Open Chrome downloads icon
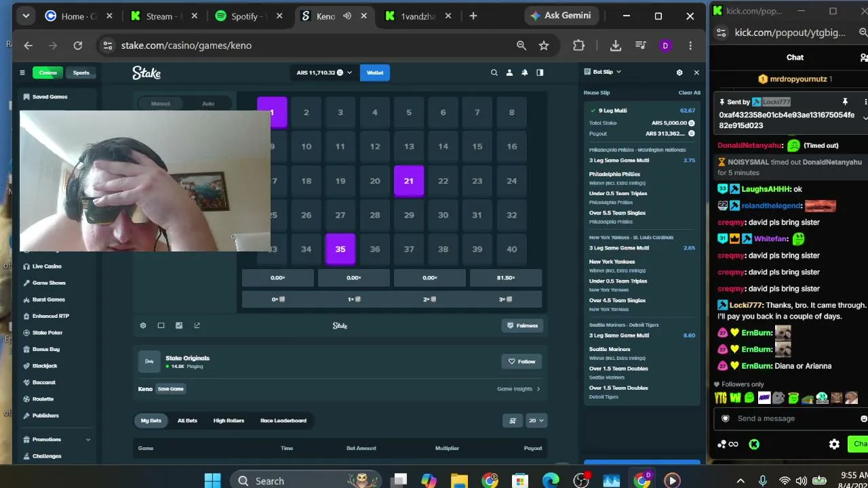The width and height of the screenshot is (868, 488). (616, 45)
